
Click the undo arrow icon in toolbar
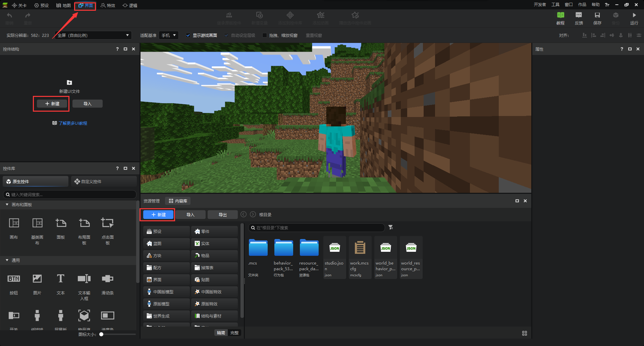(9, 15)
